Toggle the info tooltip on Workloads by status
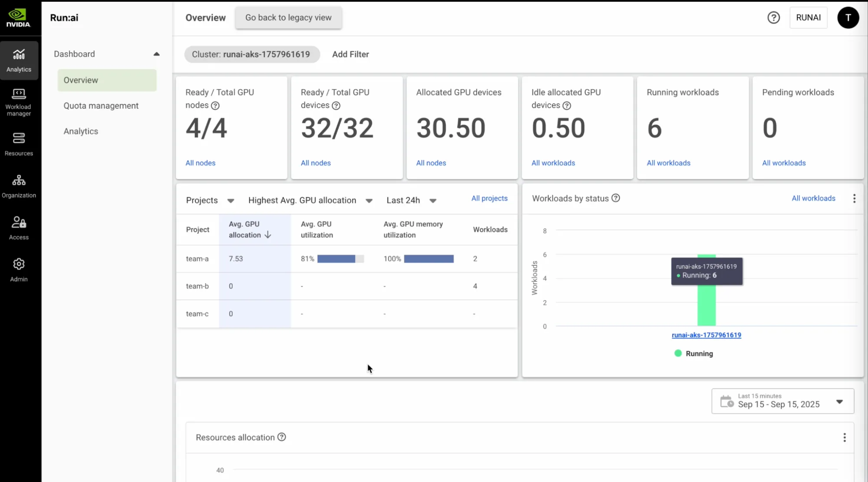Image resolution: width=868 pixels, height=482 pixels. (x=616, y=198)
